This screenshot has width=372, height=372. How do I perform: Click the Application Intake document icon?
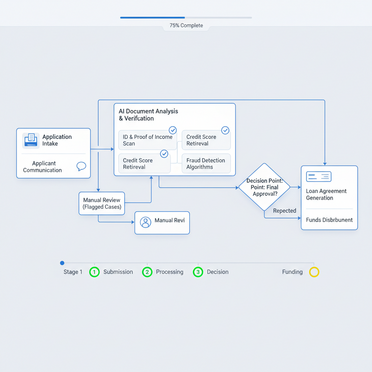[x=31, y=140]
